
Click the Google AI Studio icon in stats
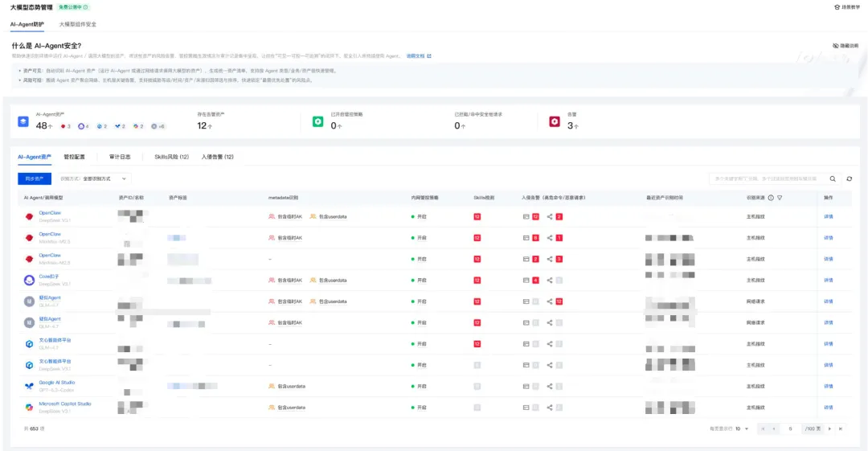click(x=117, y=126)
